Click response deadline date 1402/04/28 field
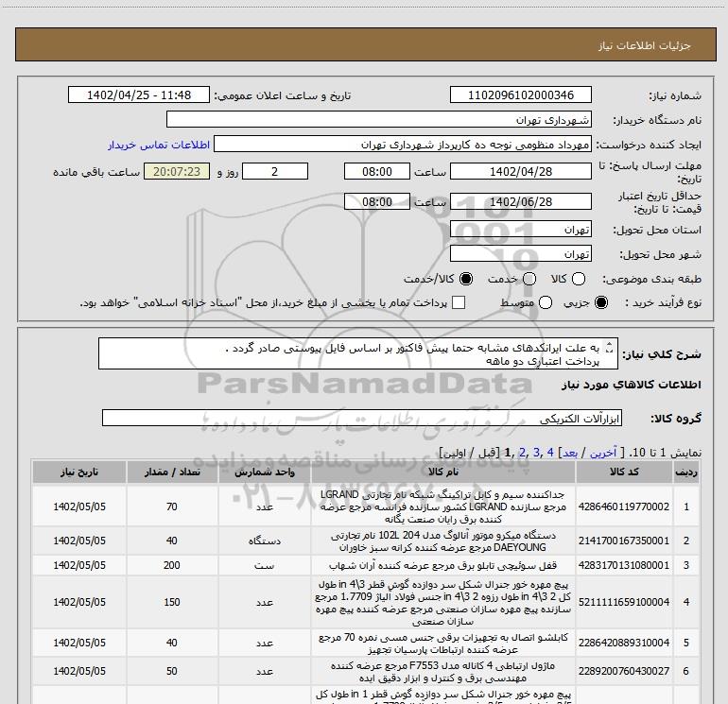Viewport: 728px width, 704px height. (520, 171)
